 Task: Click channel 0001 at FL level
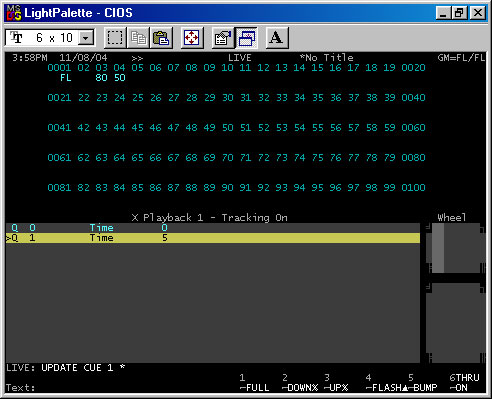coord(59,73)
